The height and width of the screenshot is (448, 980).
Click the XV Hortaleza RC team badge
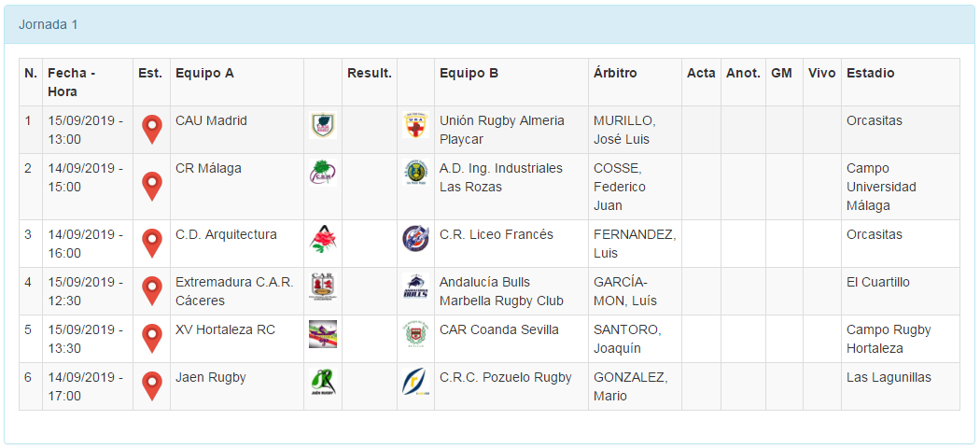tap(322, 334)
